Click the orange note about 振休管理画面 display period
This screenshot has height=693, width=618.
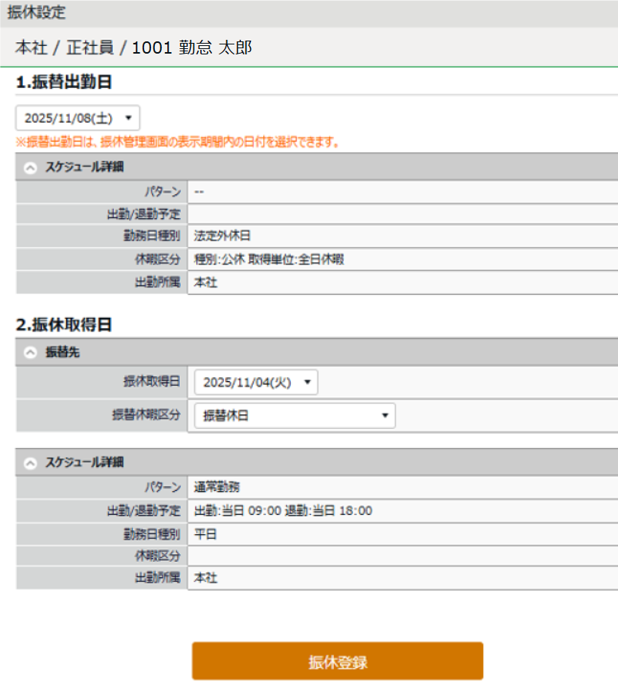177,142
